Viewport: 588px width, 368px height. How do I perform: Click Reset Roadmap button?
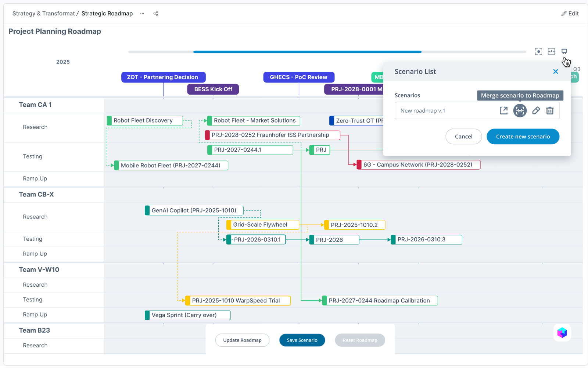point(360,340)
